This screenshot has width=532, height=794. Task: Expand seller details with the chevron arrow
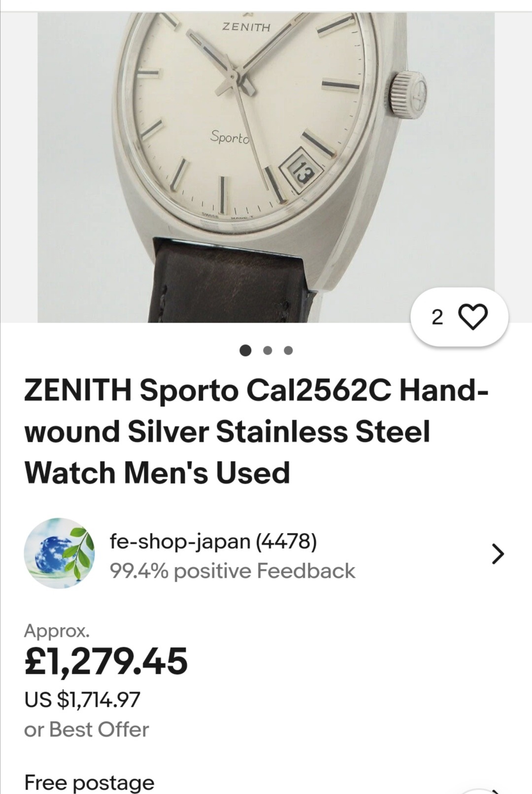click(x=498, y=554)
